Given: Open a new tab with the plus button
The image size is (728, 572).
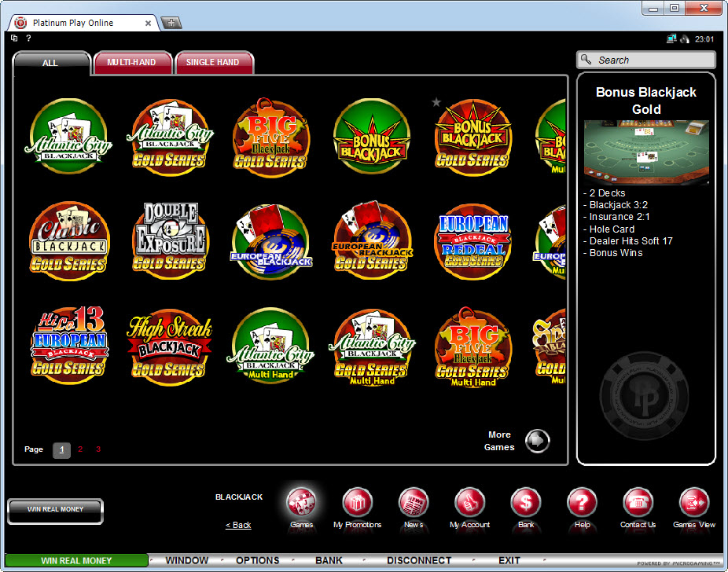Looking at the screenshot, I should pyautogui.click(x=171, y=23).
